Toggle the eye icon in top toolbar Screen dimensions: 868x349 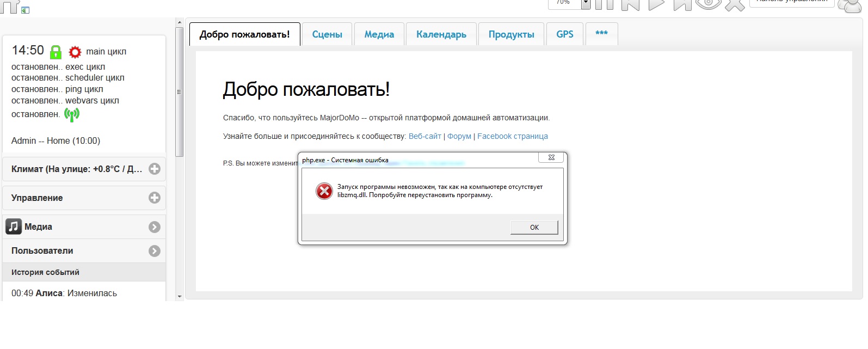[x=708, y=4]
